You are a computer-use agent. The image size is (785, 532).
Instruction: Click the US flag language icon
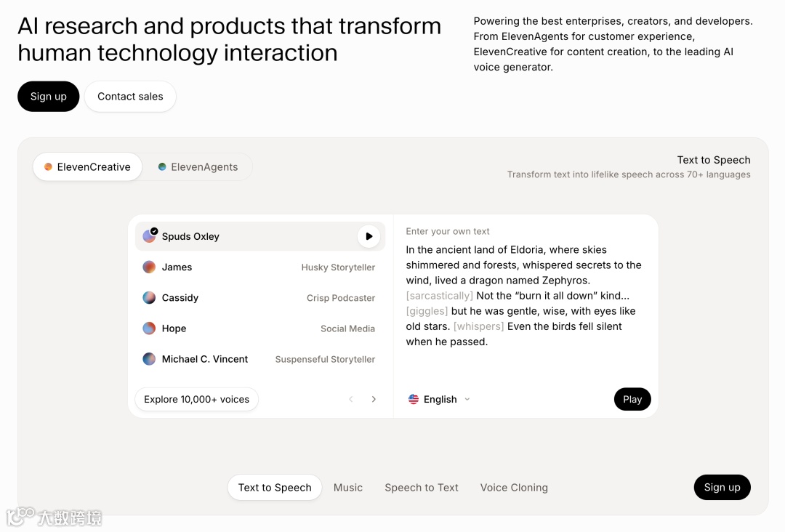point(414,399)
